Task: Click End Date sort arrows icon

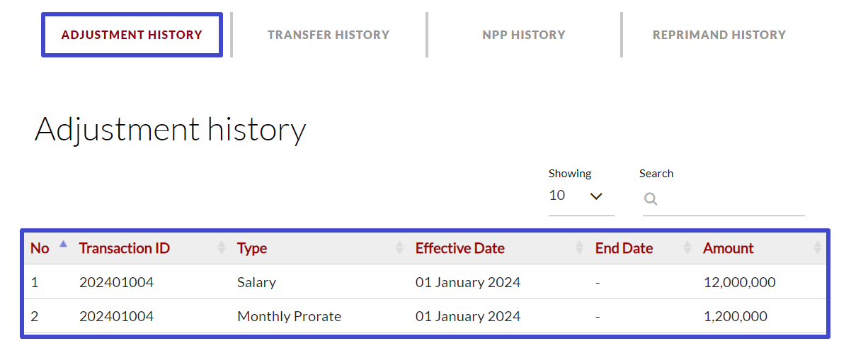Action: [687, 247]
